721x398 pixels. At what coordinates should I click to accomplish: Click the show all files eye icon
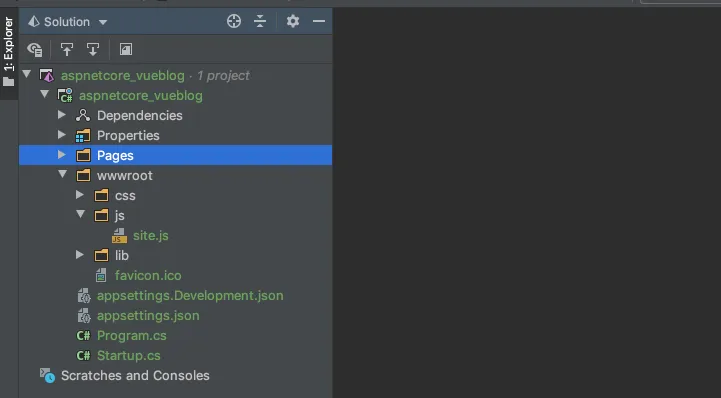click(35, 49)
